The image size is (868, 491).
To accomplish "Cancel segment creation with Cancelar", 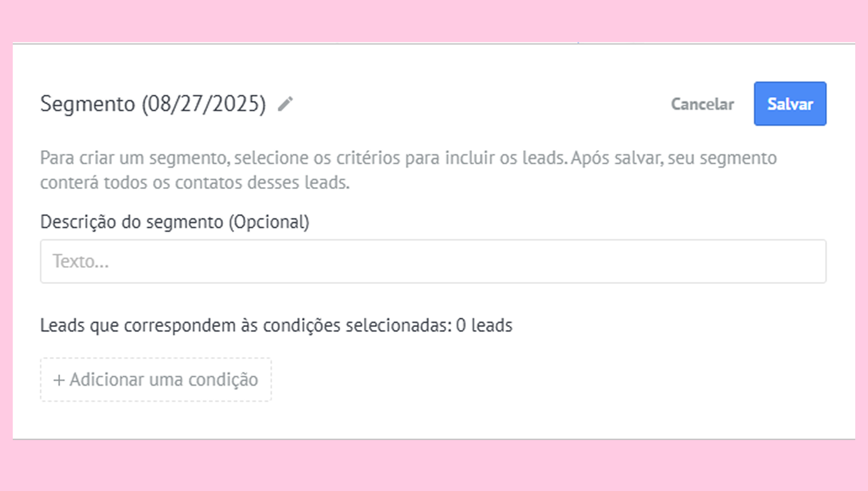I will click(702, 104).
